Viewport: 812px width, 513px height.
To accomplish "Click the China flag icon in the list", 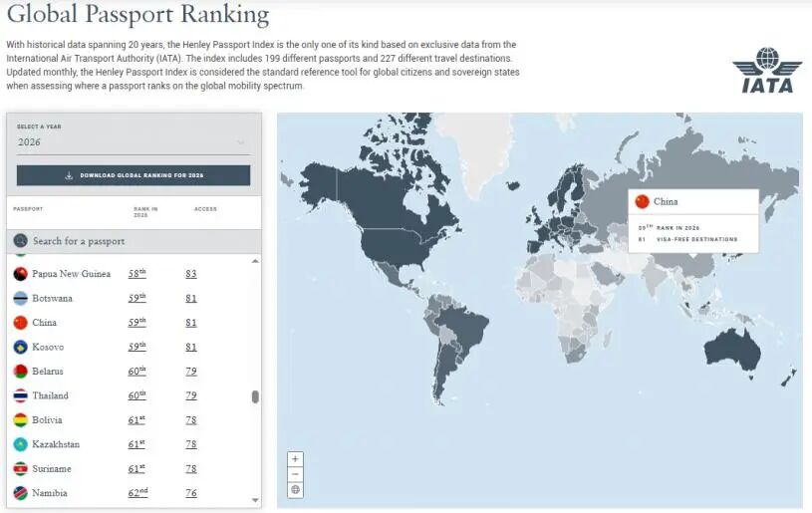I will point(20,323).
